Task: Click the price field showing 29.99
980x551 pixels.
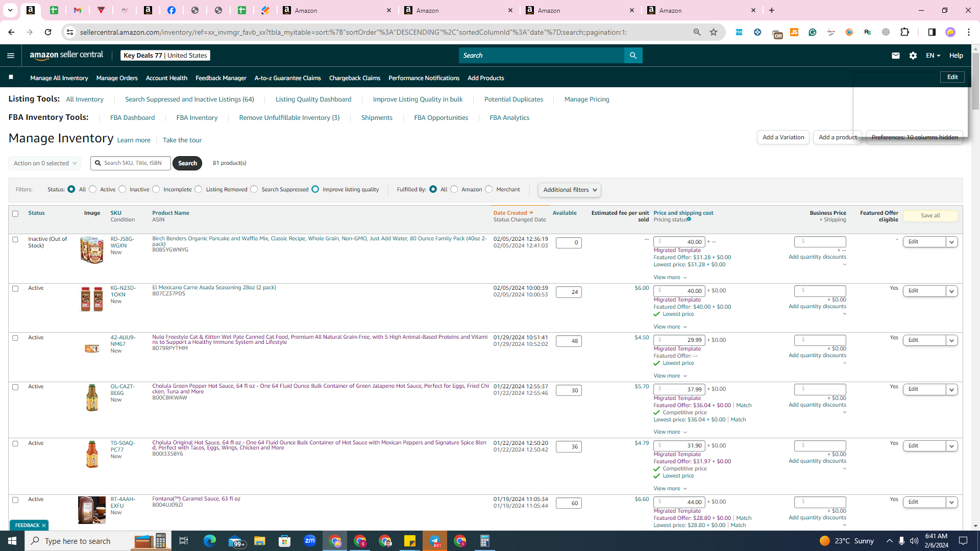Action: (679, 340)
